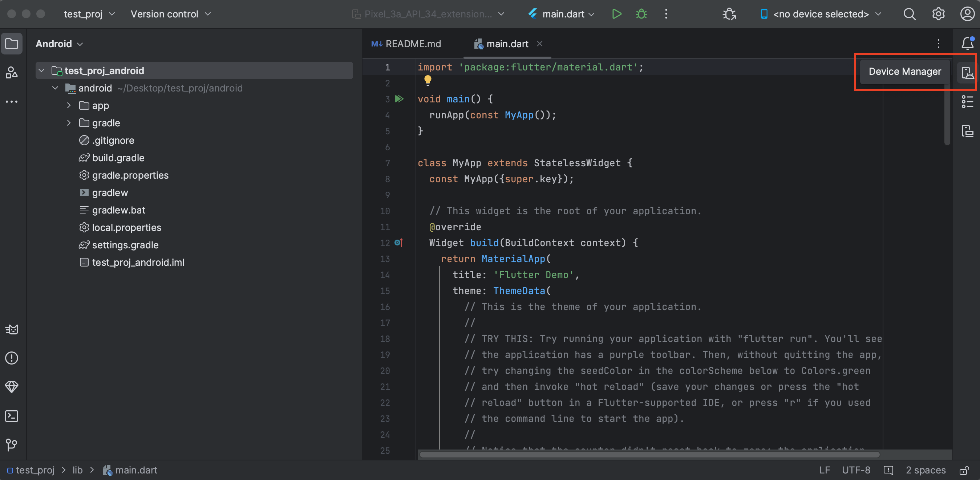The image size is (980, 480).
Task: Open the App Quality Insights gem icon
Action: pyautogui.click(x=11, y=387)
